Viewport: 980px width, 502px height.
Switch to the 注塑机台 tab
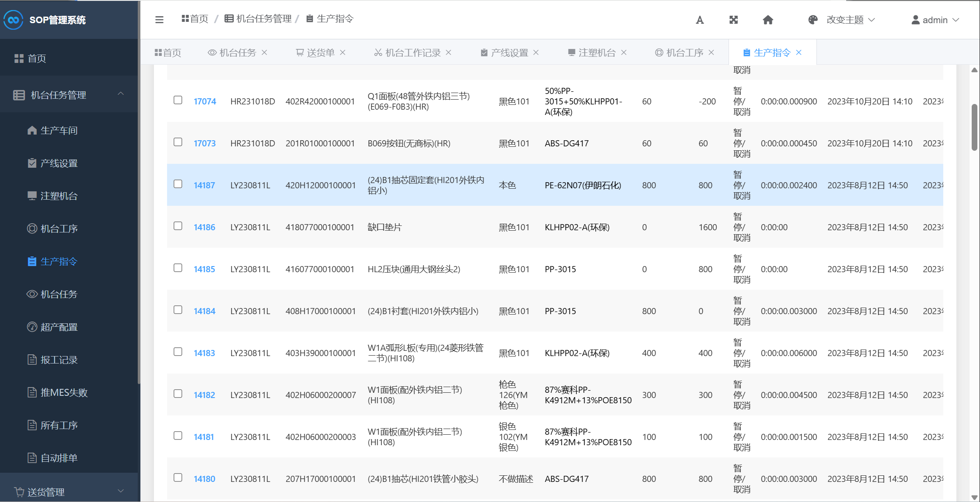point(596,52)
